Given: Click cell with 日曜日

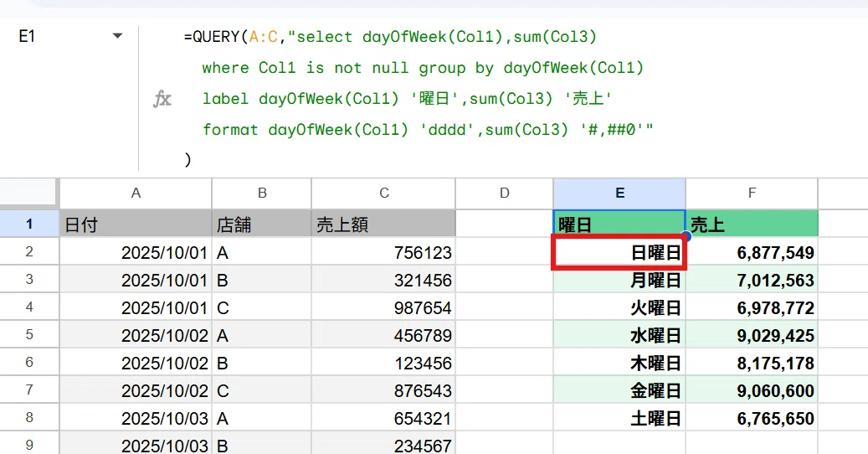Looking at the screenshot, I should 619,252.
